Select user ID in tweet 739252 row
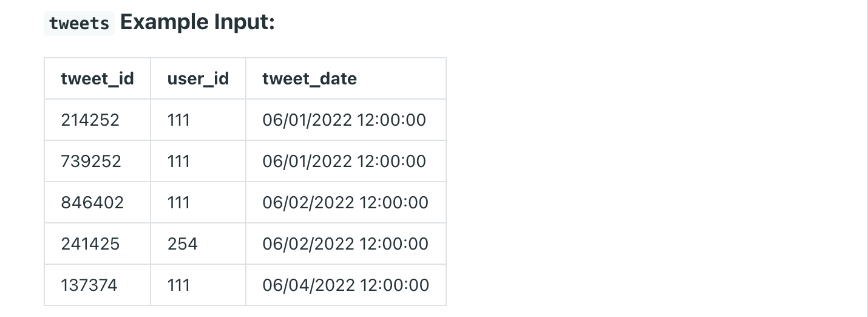This screenshot has width=868, height=317. click(x=179, y=161)
